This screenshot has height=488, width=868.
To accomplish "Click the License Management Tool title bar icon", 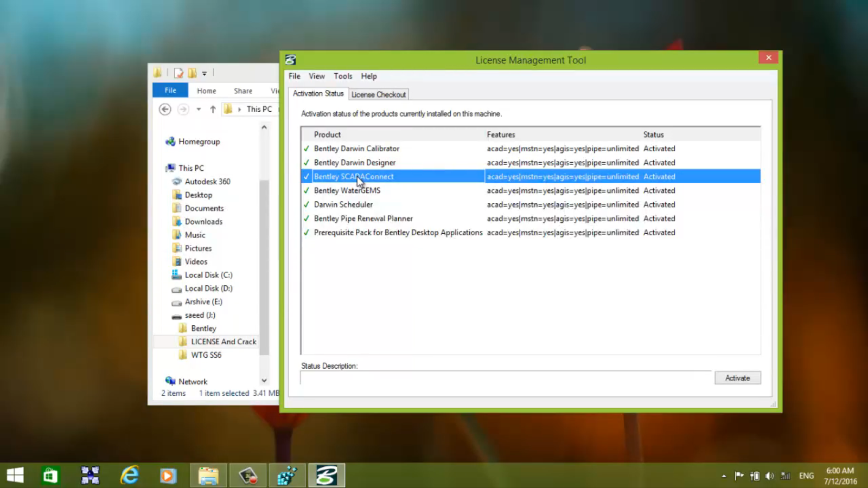I will click(291, 60).
